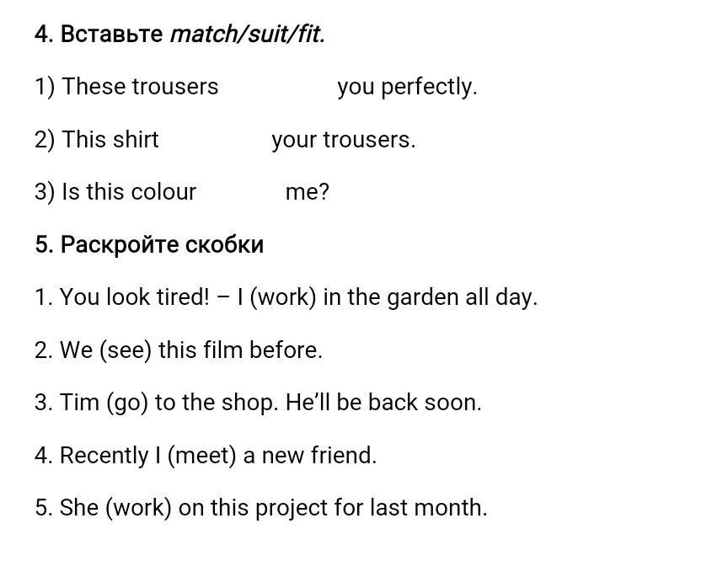This screenshot has height=577, width=728.
Task: Click the words 'your trousers.'
Action: click(344, 140)
